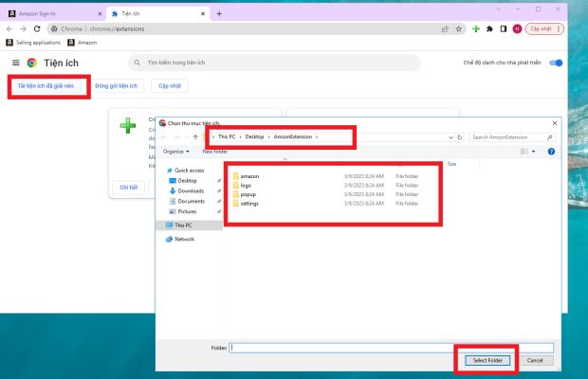Select the popup folder in file list

(248, 194)
